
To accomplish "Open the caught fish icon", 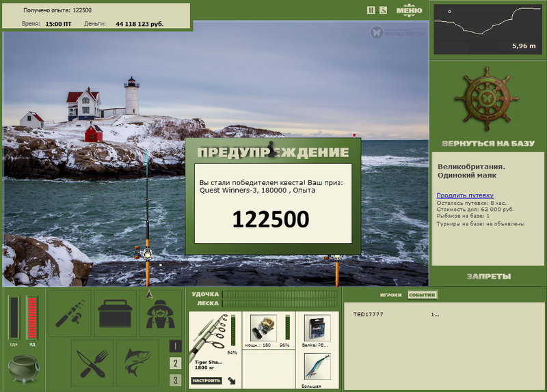I will tap(138, 363).
